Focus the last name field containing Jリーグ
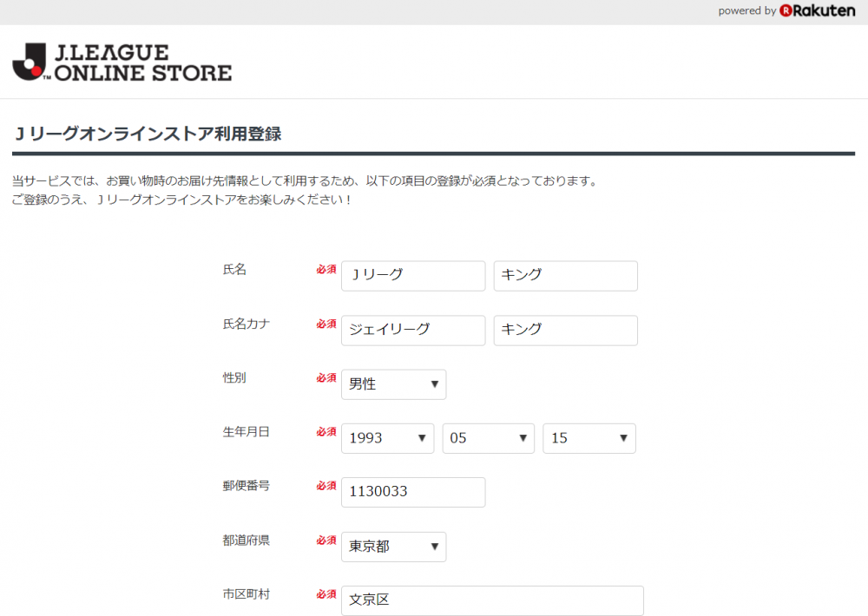 click(413, 276)
